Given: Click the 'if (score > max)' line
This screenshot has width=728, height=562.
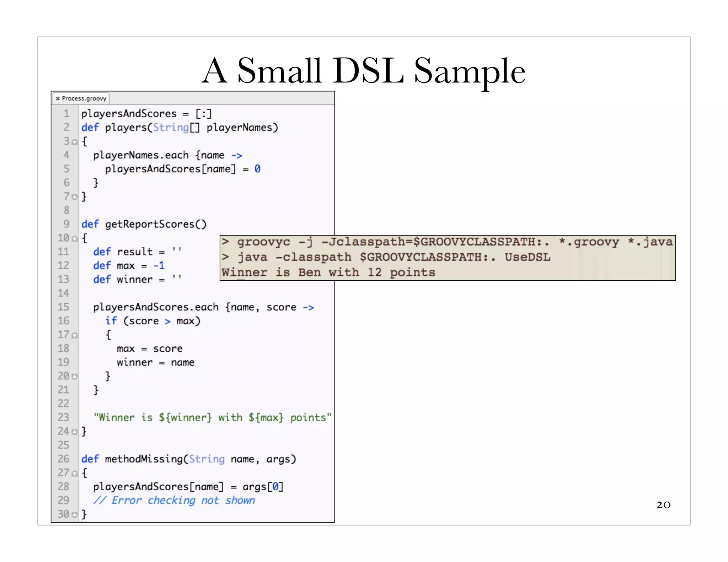Looking at the screenshot, I should pos(153,321).
